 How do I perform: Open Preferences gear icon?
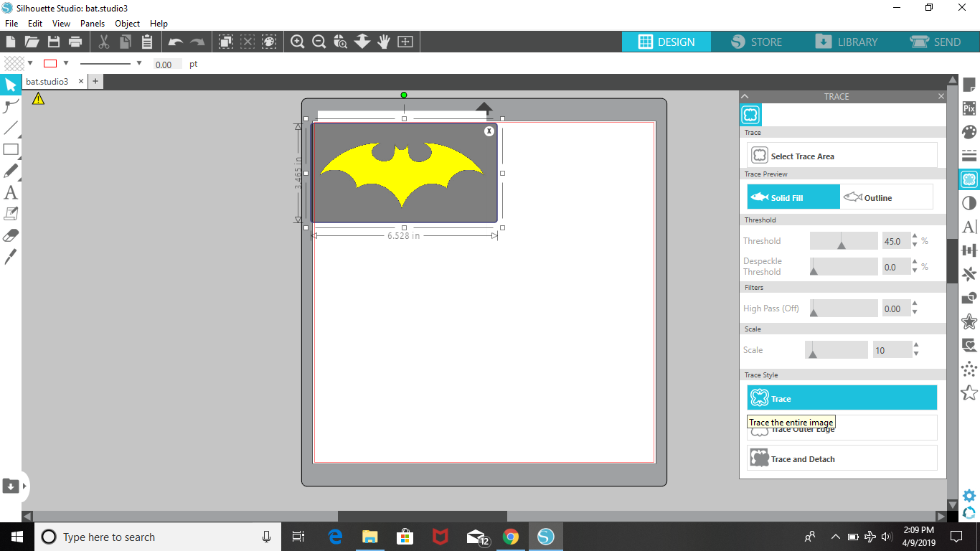pyautogui.click(x=969, y=496)
